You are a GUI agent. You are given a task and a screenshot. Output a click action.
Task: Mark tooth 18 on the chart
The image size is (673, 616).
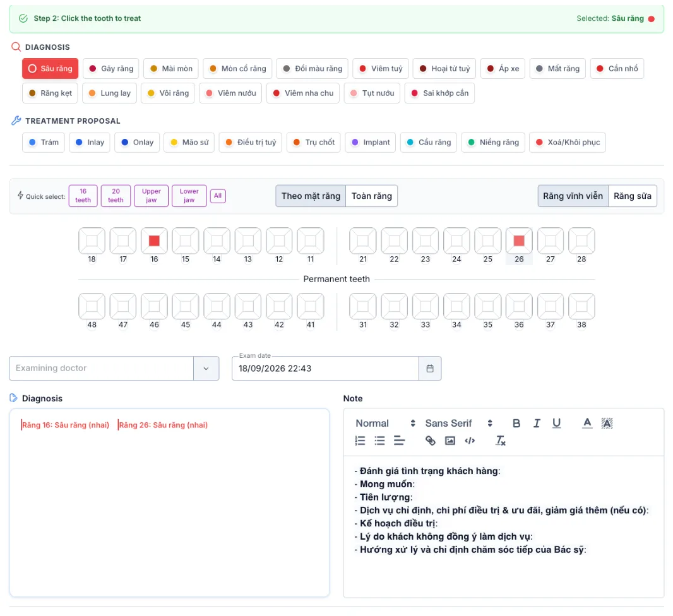pyautogui.click(x=92, y=240)
